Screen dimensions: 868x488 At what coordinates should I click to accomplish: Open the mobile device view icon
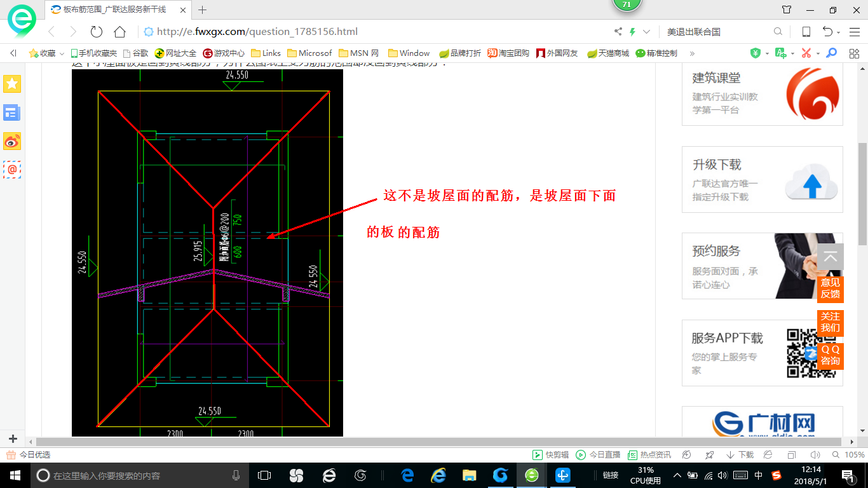806,32
